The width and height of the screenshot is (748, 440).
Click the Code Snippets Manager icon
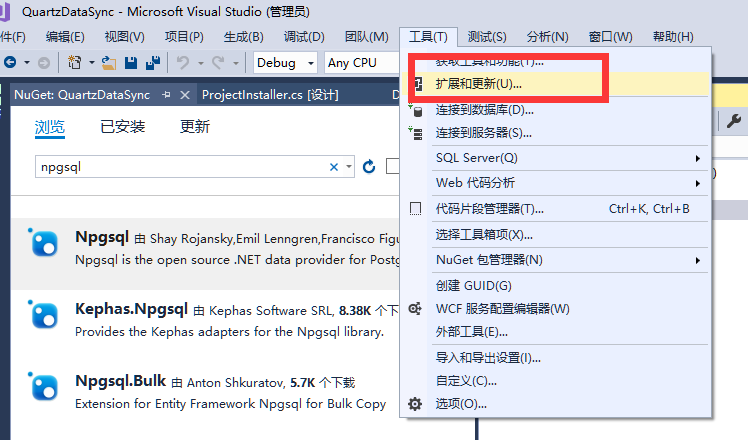[x=416, y=209]
